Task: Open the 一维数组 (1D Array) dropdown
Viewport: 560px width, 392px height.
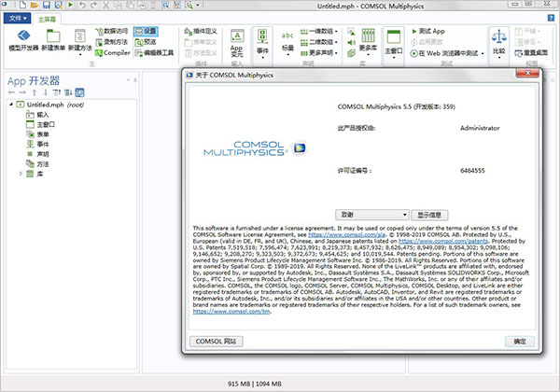Action: click(318, 31)
